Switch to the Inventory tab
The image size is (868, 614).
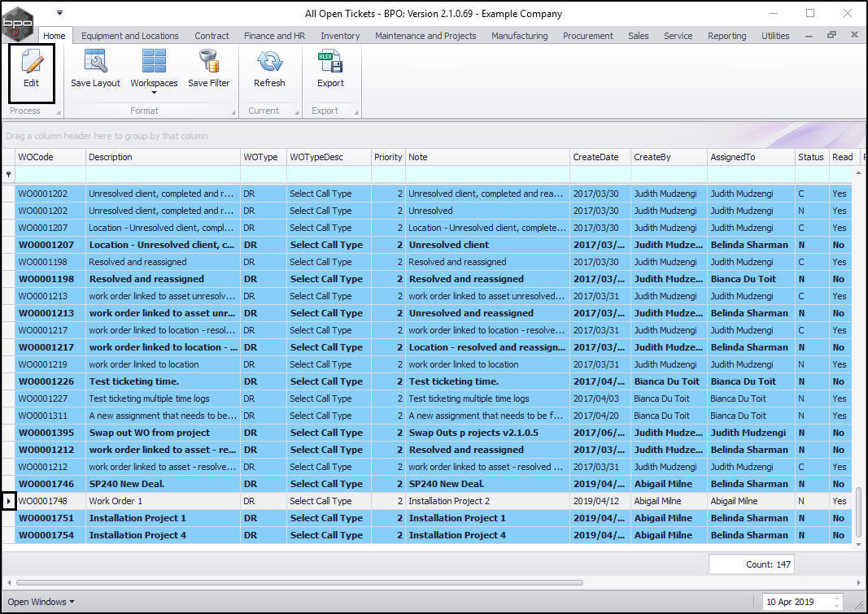coord(340,36)
